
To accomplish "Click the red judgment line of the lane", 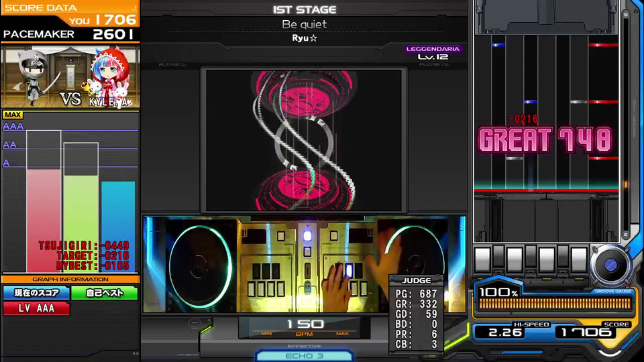I will tap(546, 190).
